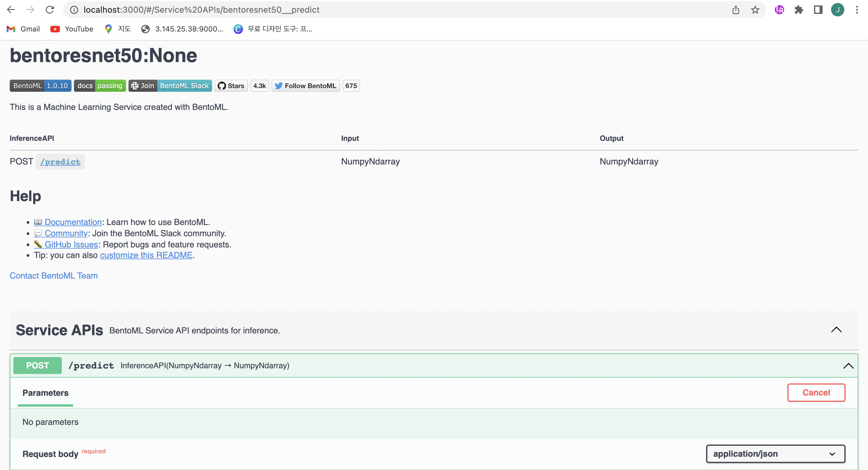The width and height of the screenshot is (868, 470).
Task: Click the Follow BentoML Twitter badge
Action: pos(305,86)
